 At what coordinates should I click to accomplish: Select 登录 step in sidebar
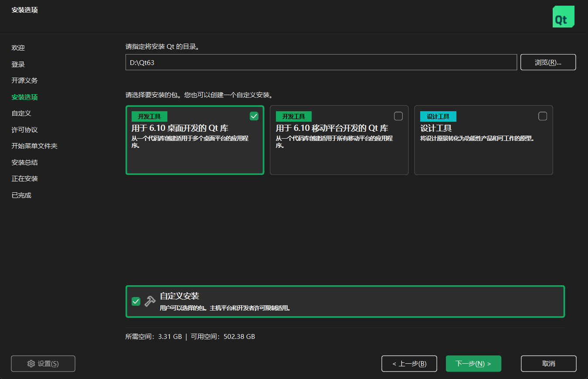(x=18, y=65)
